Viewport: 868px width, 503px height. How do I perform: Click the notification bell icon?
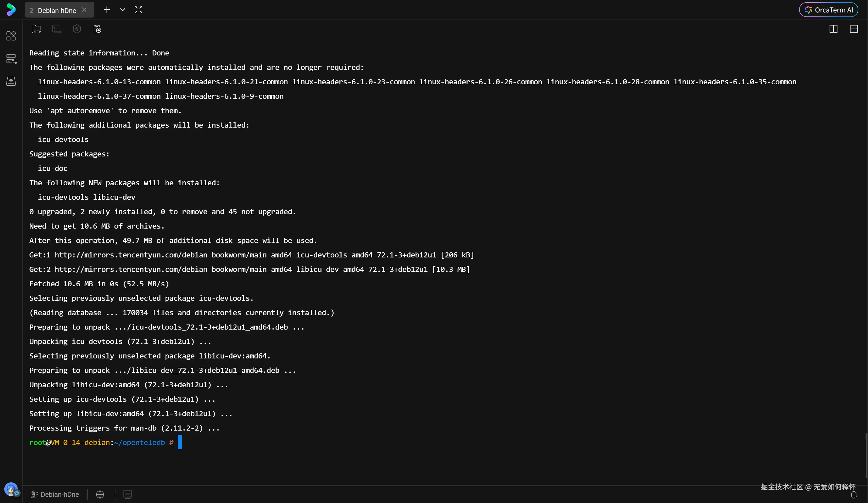(x=854, y=495)
